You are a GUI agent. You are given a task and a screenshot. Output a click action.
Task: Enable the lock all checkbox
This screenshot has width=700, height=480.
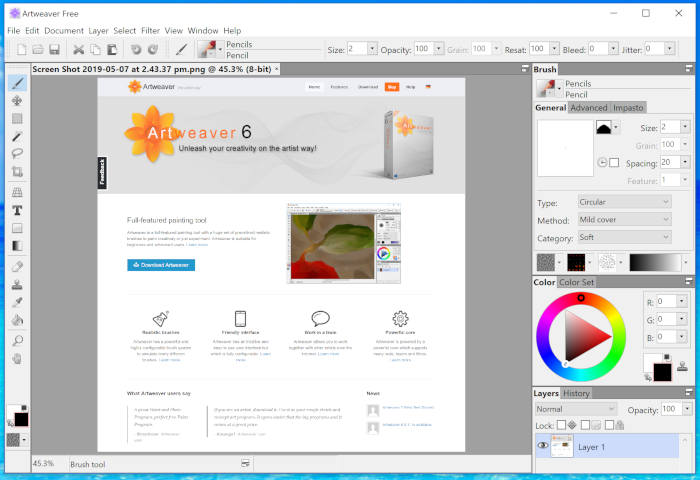[x=609, y=425]
